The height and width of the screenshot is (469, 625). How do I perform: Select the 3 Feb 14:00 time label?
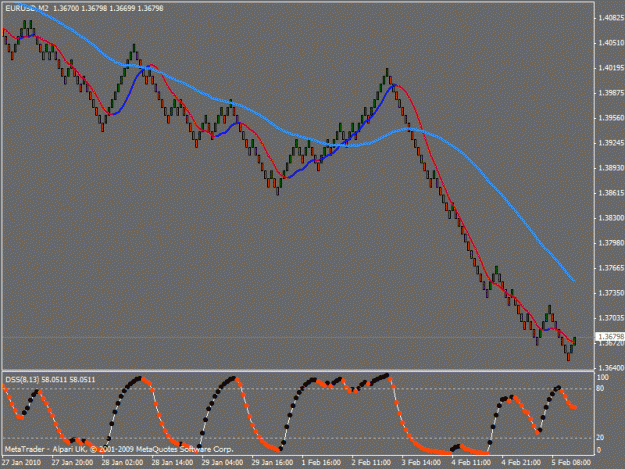421,463
